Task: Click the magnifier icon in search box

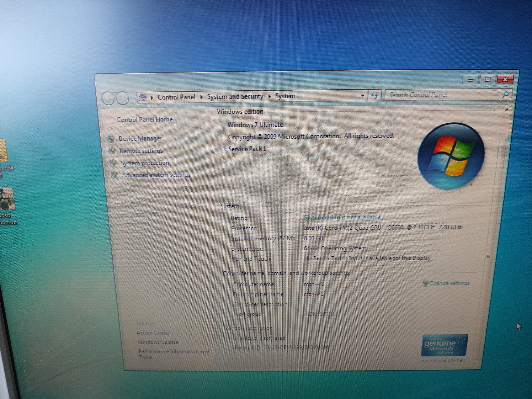Action: [x=505, y=95]
